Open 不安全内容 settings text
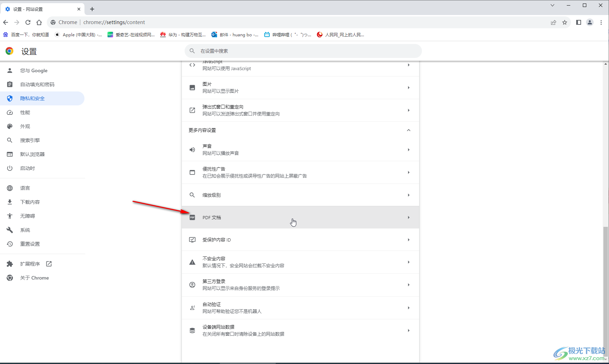Image resolution: width=609 pixels, height=364 pixels. [x=243, y=262]
